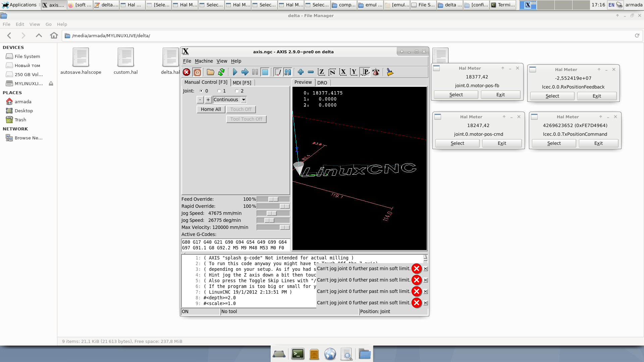Adjust the Max Velocity slider
Image resolution: width=644 pixels, height=362 pixels.
pos(273,227)
